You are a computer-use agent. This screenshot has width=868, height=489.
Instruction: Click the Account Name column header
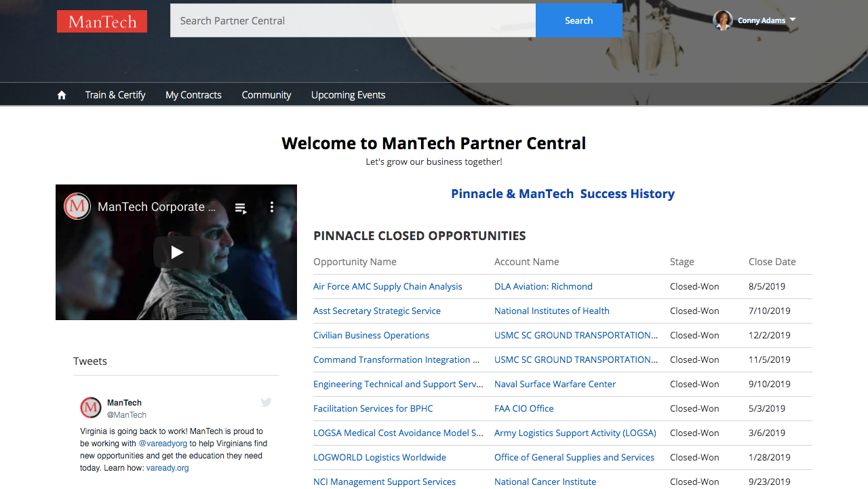pos(527,262)
